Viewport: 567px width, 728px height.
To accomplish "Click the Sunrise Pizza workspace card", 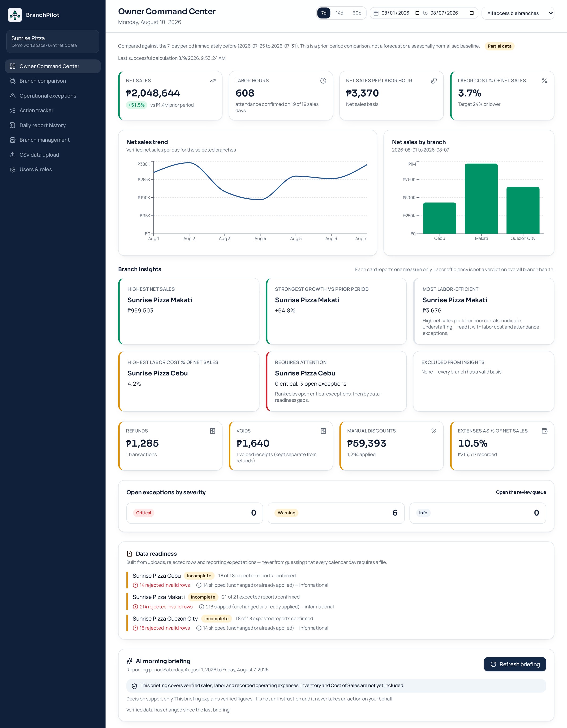I will point(53,41).
